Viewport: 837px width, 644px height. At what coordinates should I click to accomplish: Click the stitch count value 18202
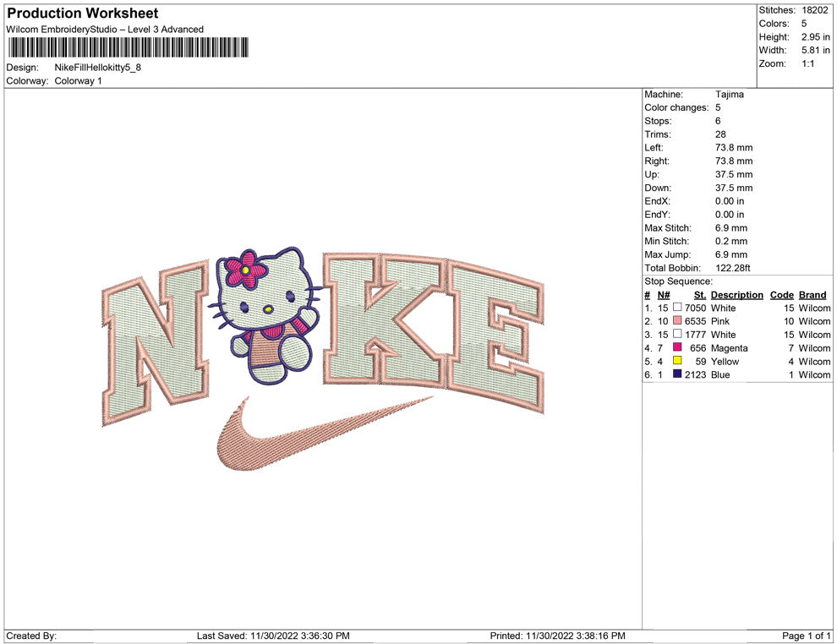(814, 10)
